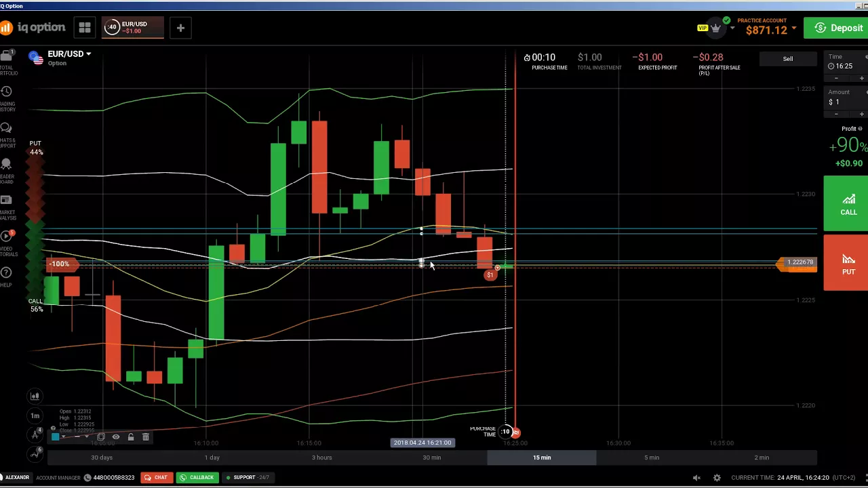Start a CHAT with the manager
868x488 pixels.
[155, 478]
